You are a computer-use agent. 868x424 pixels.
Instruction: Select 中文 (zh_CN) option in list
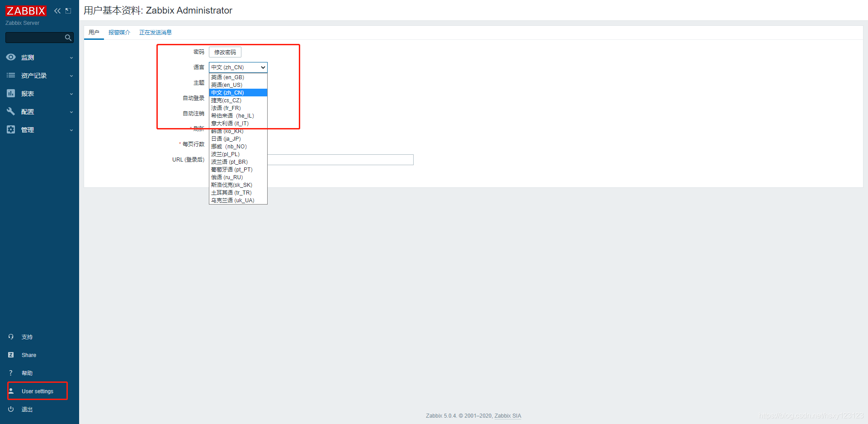(238, 93)
